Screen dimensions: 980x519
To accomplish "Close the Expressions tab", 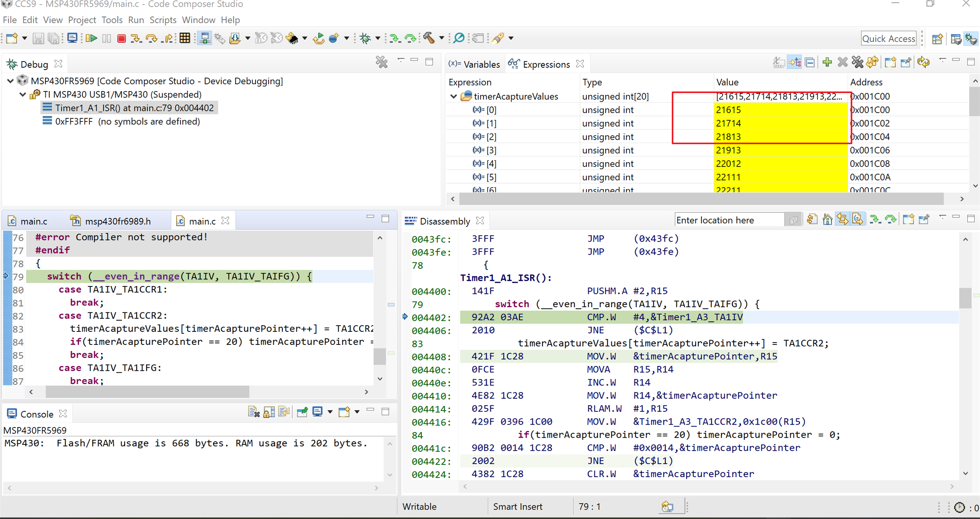I will pyautogui.click(x=580, y=64).
